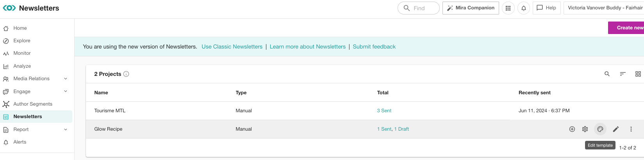Click the Edit template palette icon

(x=600, y=129)
